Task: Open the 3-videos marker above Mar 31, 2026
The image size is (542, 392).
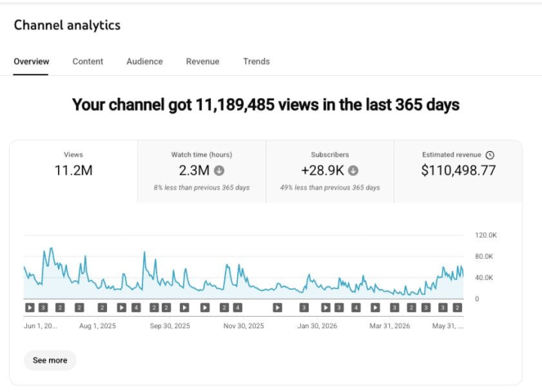Action: tap(394, 308)
